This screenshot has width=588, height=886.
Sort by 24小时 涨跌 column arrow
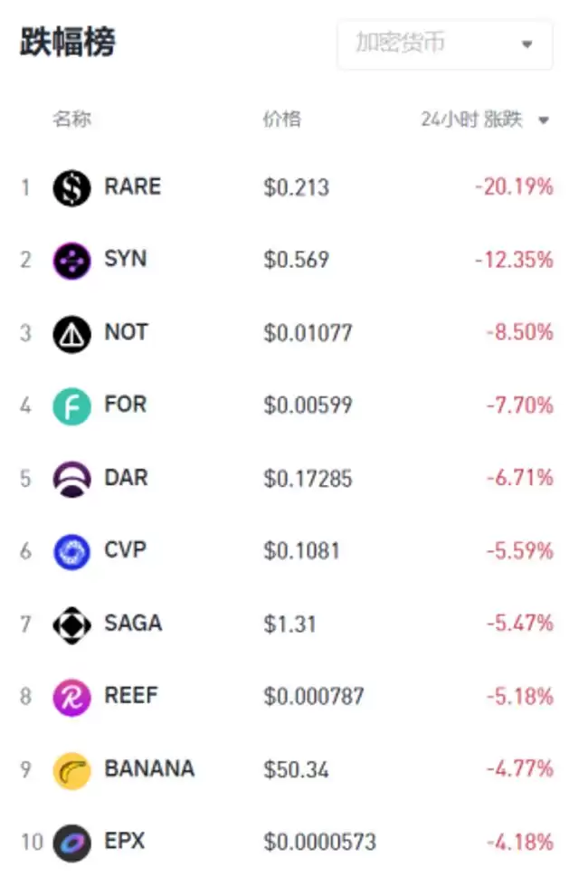tap(544, 120)
